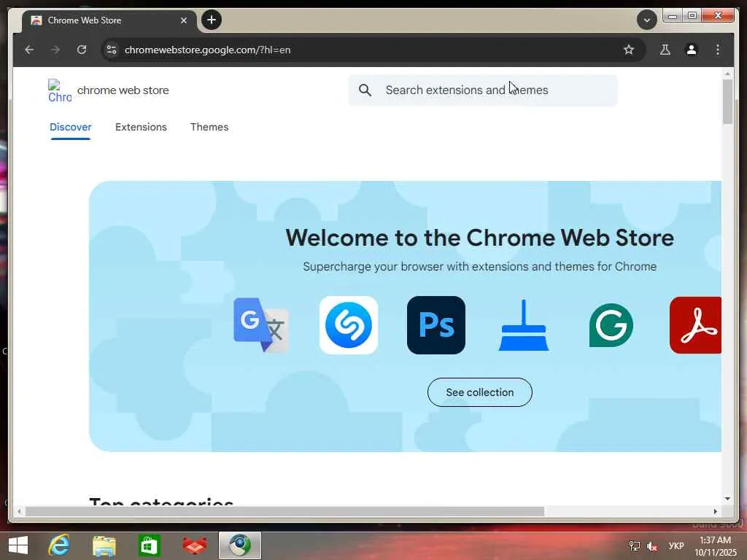
Task: Click the search magnifier icon
Action: pyautogui.click(x=365, y=90)
